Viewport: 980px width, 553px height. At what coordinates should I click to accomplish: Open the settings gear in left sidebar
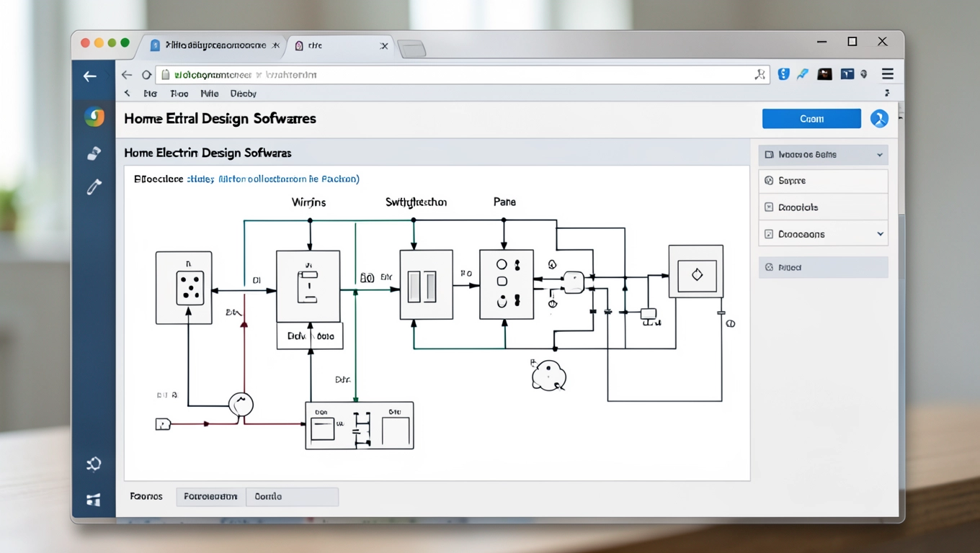tap(94, 464)
